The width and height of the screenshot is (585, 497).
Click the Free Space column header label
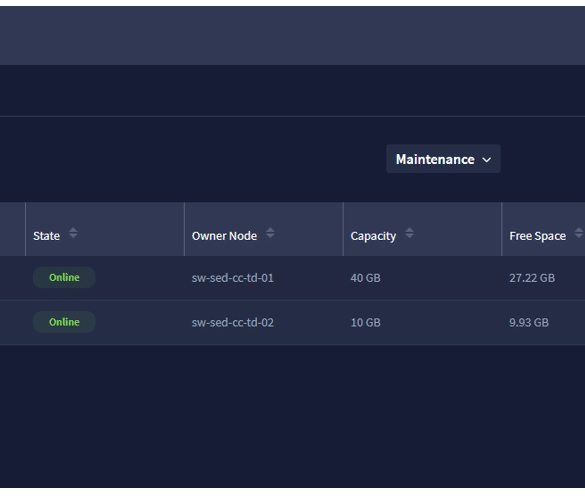538,236
